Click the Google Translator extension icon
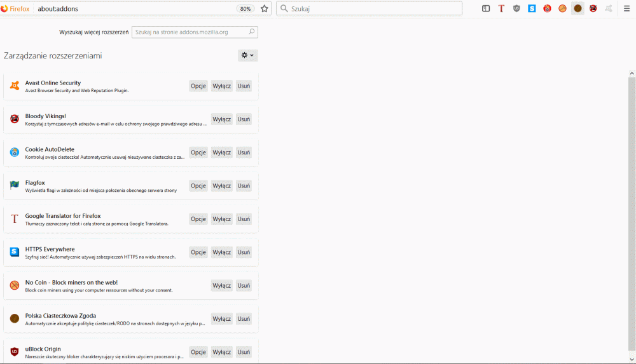The width and height of the screenshot is (636, 364). [15, 219]
